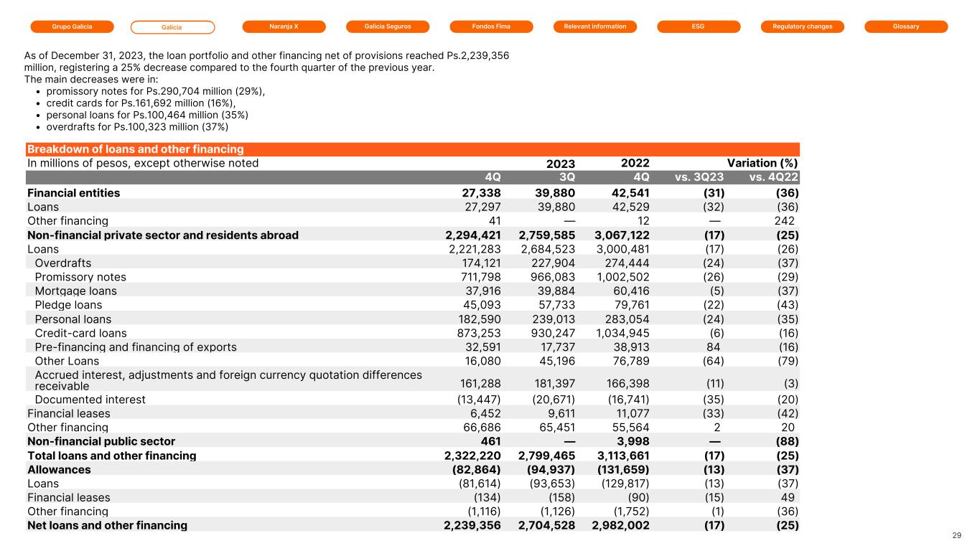Click the Promissory notes row label
This screenshot has height=551, width=980.
click(80, 277)
